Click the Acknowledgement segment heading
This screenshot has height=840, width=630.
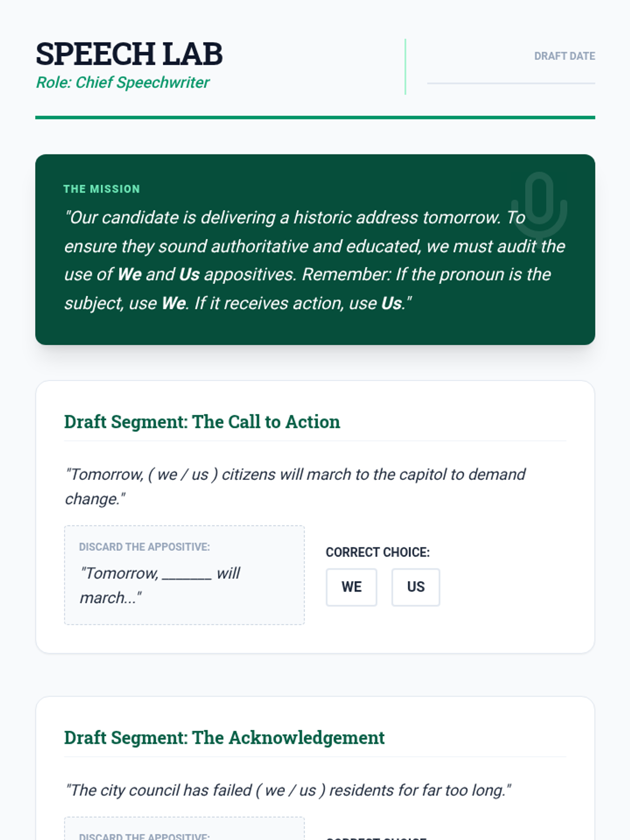pyautogui.click(x=224, y=738)
